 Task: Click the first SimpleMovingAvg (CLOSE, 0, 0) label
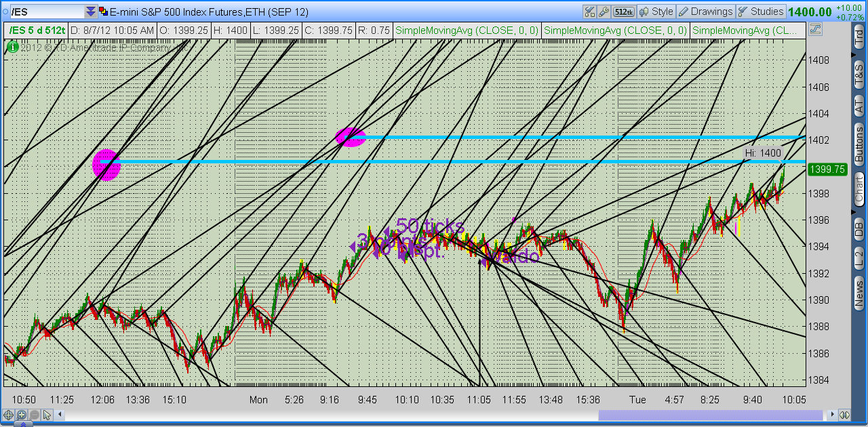467,30
